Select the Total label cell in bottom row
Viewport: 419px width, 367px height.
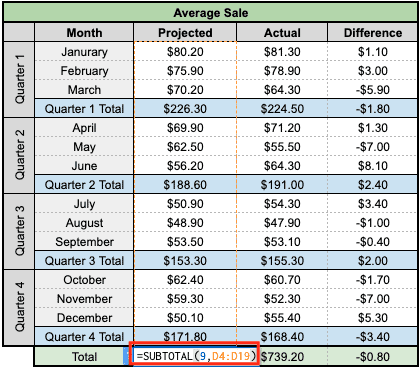84,357
